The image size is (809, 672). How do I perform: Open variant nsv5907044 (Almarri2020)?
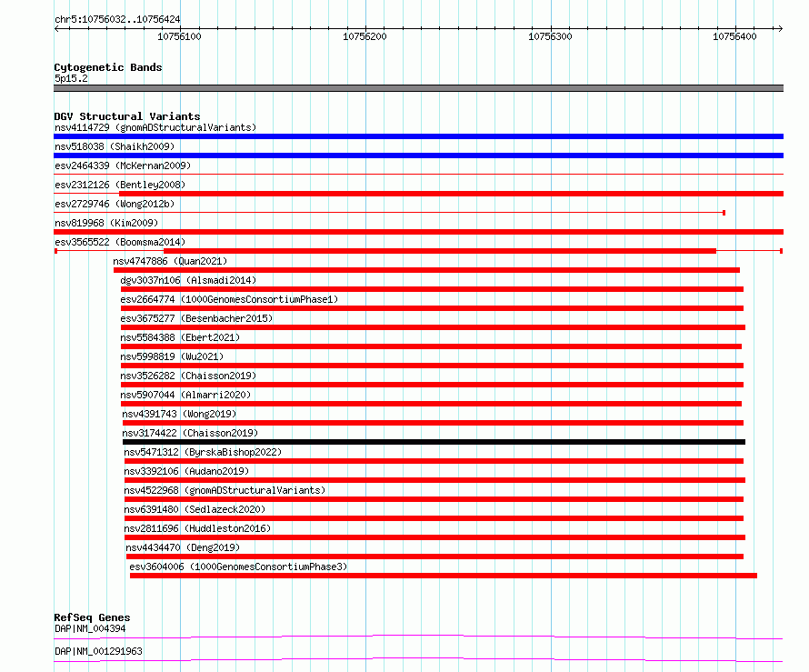pyautogui.click(x=185, y=395)
